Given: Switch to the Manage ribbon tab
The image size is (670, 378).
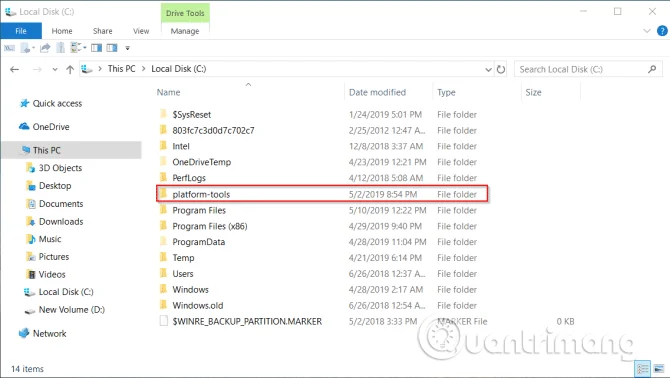Looking at the screenshot, I should point(185,31).
